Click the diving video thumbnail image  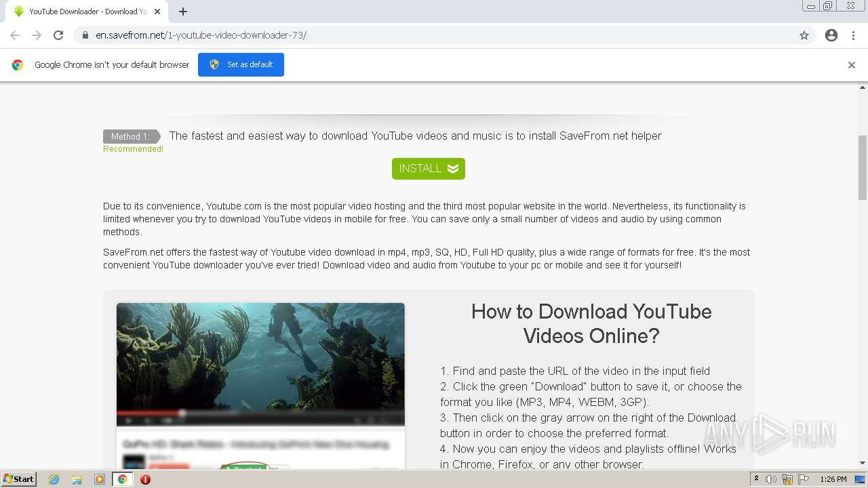pos(260,364)
